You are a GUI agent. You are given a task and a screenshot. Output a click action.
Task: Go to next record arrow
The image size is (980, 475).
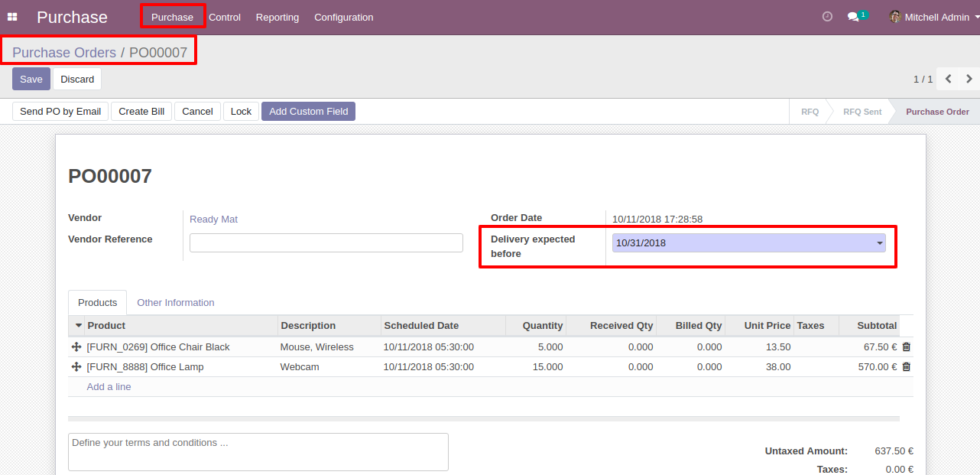coord(969,79)
